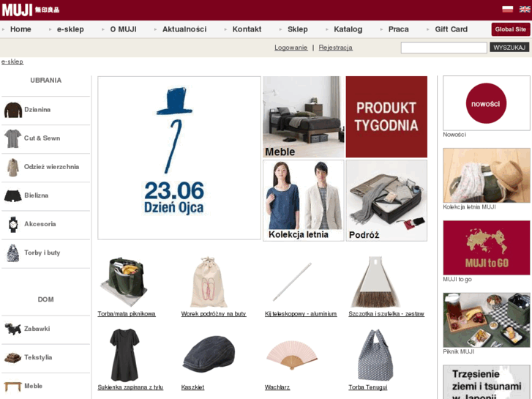Open the Cut & Sewn t-shirt icon
Image resolution: width=532 pixels, height=399 pixels.
pyautogui.click(x=13, y=138)
